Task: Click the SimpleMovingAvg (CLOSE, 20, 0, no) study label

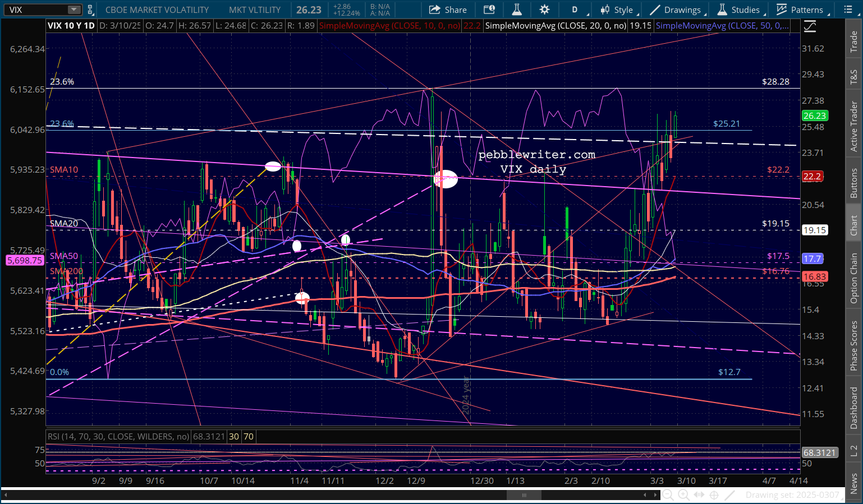Action: (x=556, y=26)
